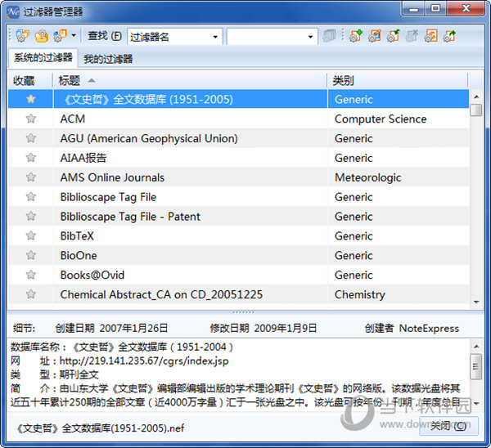Click filter list scrollbar up arrow
Screen dimensions: 491x448
click(x=476, y=96)
